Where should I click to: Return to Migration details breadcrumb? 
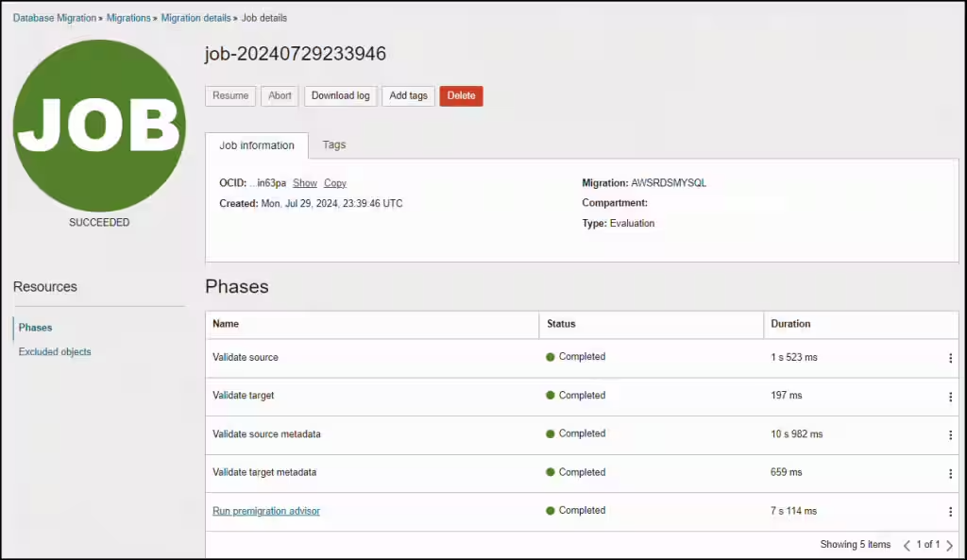click(x=195, y=18)
